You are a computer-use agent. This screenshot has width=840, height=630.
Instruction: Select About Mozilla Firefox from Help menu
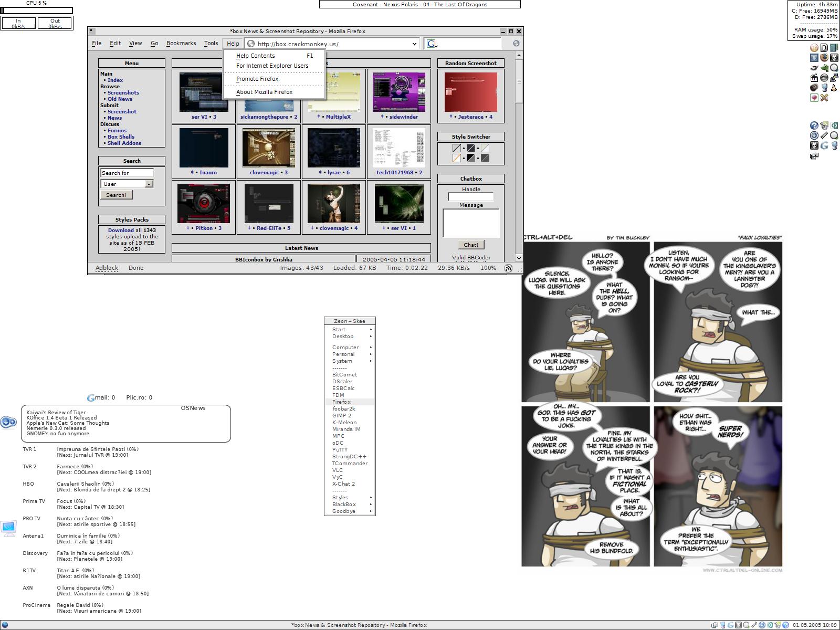tap(264, 92)
